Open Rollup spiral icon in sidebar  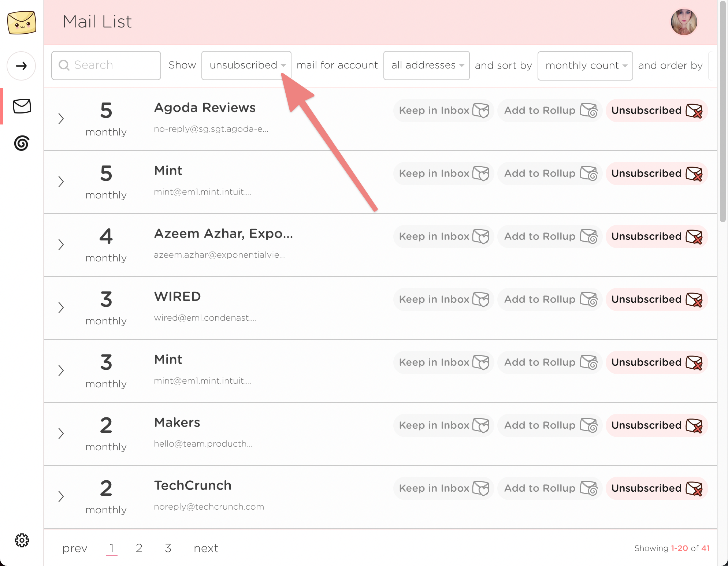click(x=22, y=143)
